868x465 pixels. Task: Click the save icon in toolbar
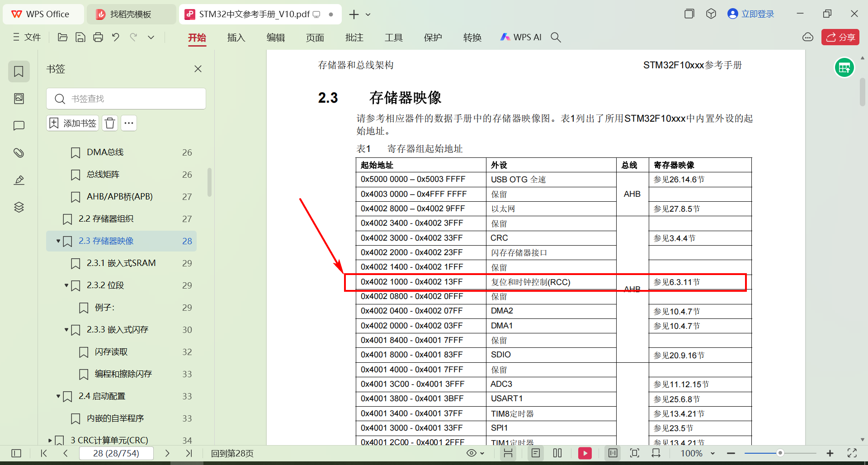(80, 37)
